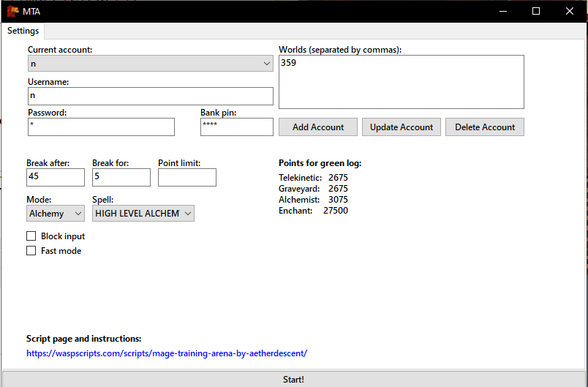The height and width of the screenshot is (387, 588).
Task: Open the Mode dropdown set to Alchemy
Action: pyautogui.click(x=56, y=214)
